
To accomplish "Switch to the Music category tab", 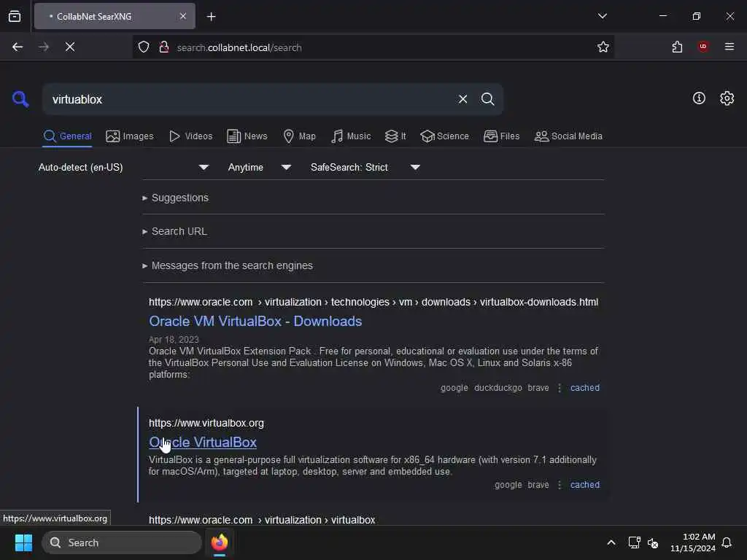I will (x=351, y=136).
